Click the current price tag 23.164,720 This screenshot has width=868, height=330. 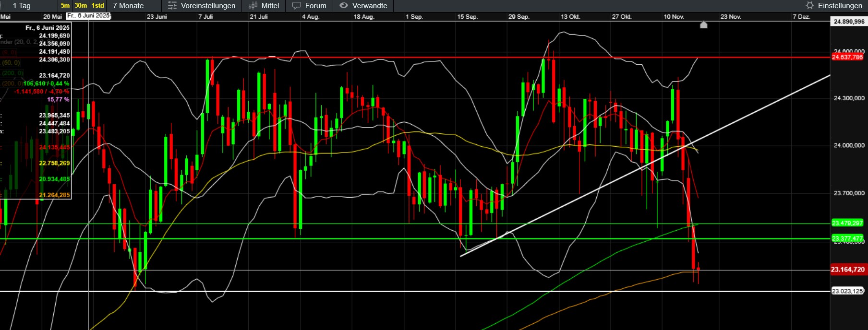pyautogui.click(x=847, y=270)
